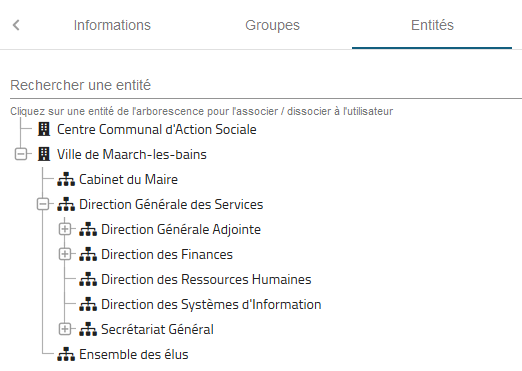
Task: Open the Groupes tab
Action: (272, 25)
